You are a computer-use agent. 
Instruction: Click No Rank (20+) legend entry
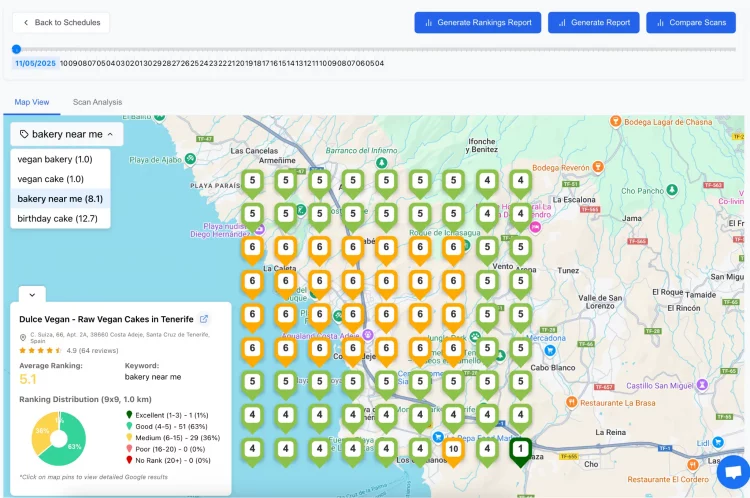pos(168,460)
